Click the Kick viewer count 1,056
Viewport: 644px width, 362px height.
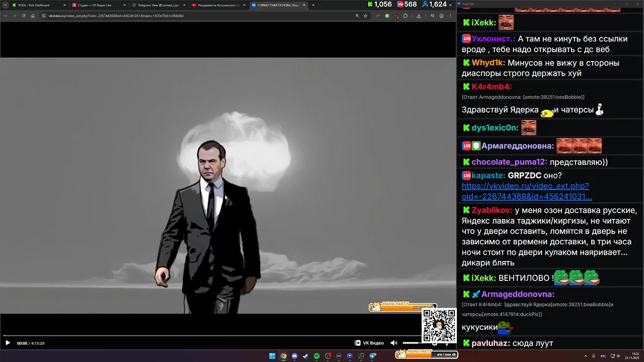(379, 5)
